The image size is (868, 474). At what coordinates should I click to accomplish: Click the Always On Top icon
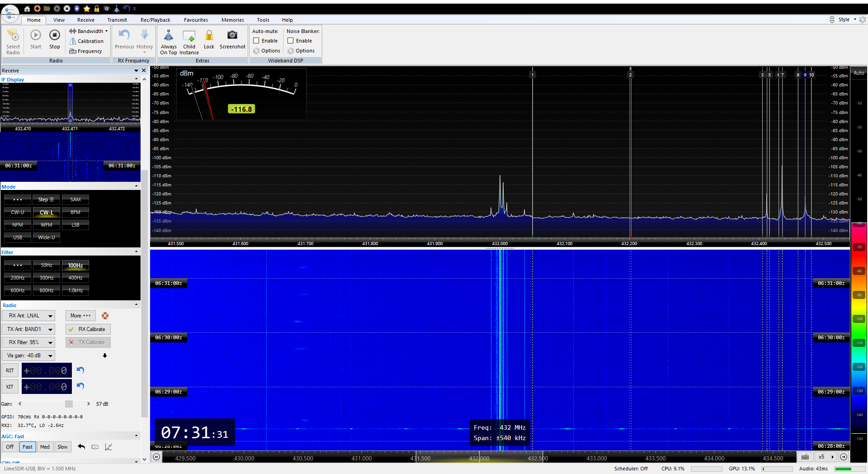169,35
